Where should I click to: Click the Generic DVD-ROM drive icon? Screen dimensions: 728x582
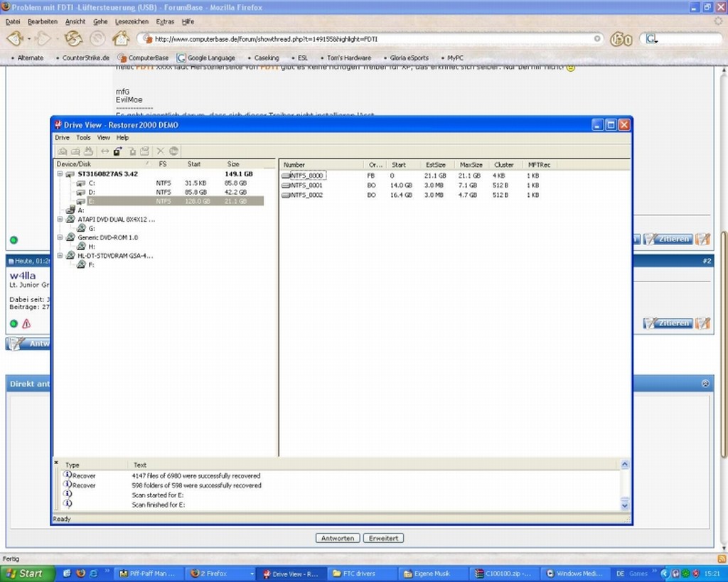coord(70,237)
